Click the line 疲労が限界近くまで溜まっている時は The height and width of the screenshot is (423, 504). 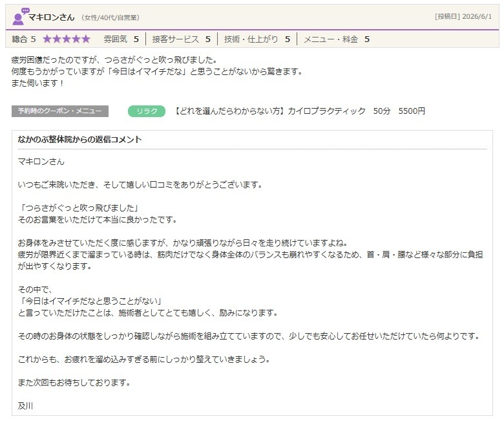click(x=251, y=254)
